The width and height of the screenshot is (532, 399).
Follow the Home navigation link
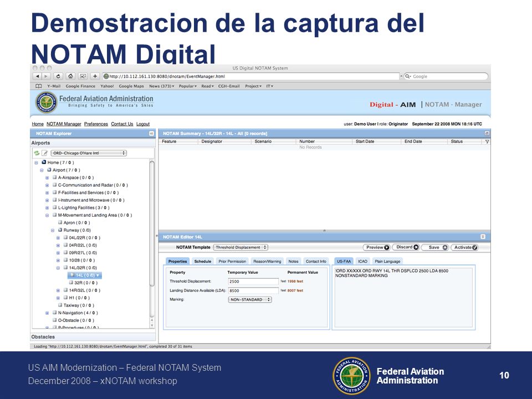pos(38,124)
